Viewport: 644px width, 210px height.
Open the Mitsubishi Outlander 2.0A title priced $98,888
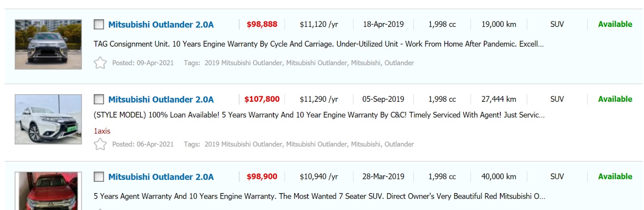(161, 25)
